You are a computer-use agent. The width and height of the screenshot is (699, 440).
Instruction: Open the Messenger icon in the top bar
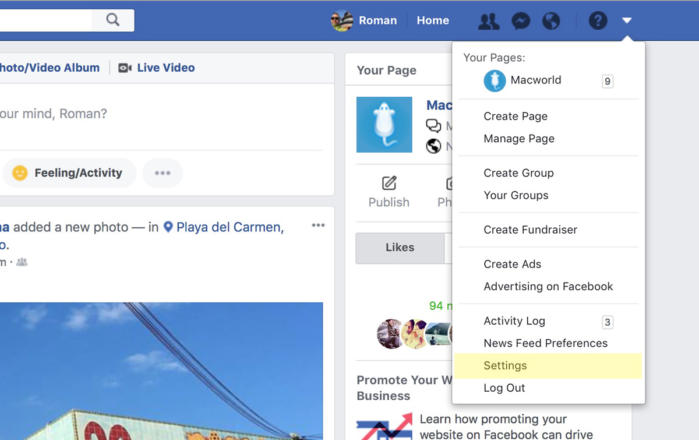pyautogui.click(x=521, y=21)
